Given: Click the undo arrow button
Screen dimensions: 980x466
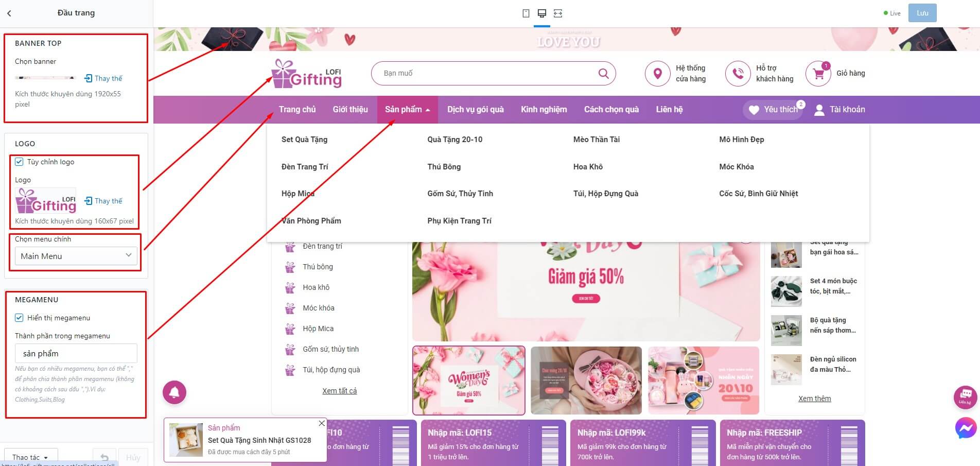Looking at the screenshot, I should click(x=104, y=457).
